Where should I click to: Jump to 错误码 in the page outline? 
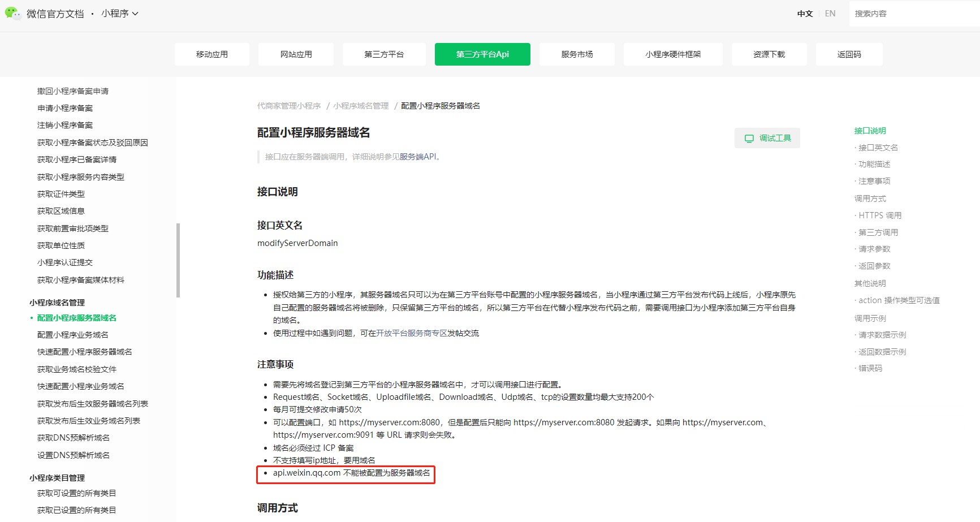[x=870, y=368]
